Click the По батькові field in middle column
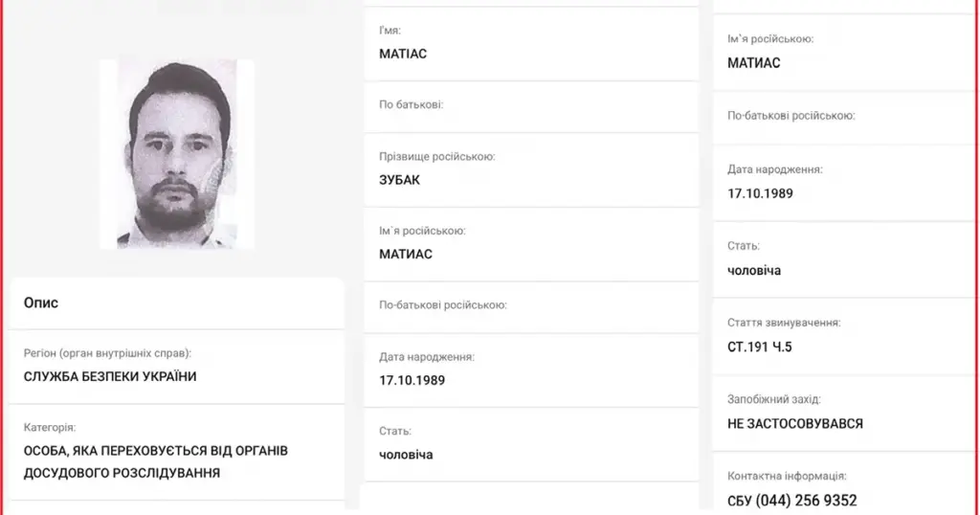 [x=411, y=103]
